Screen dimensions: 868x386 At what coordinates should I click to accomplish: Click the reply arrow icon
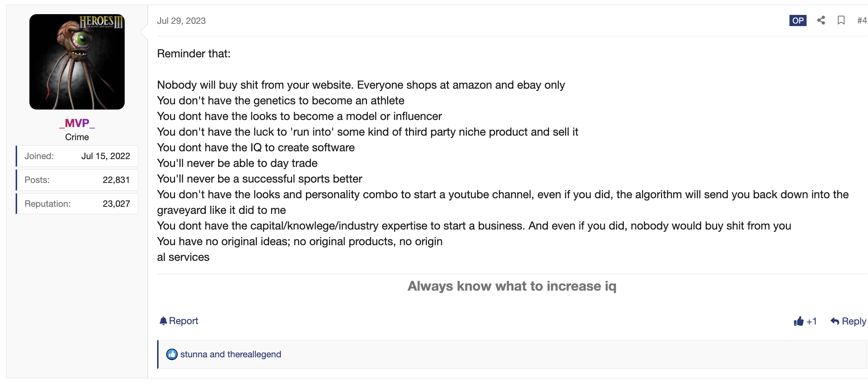tap(835, 321)
